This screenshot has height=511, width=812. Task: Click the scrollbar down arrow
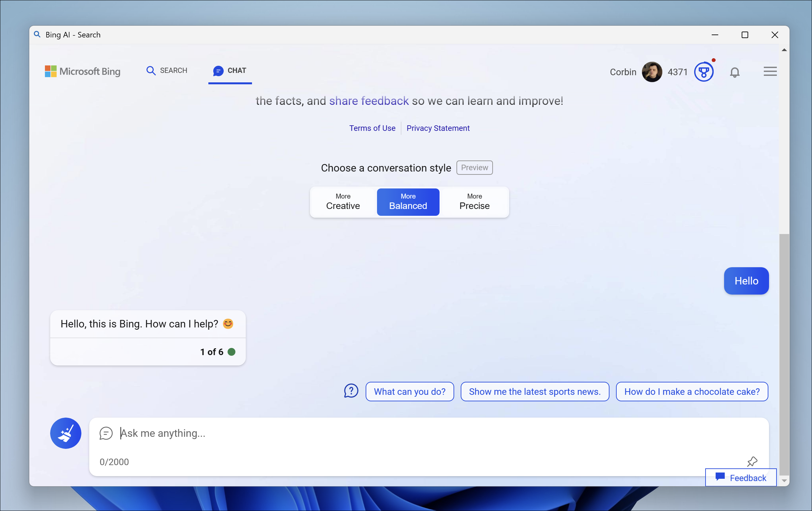[784, 481]
